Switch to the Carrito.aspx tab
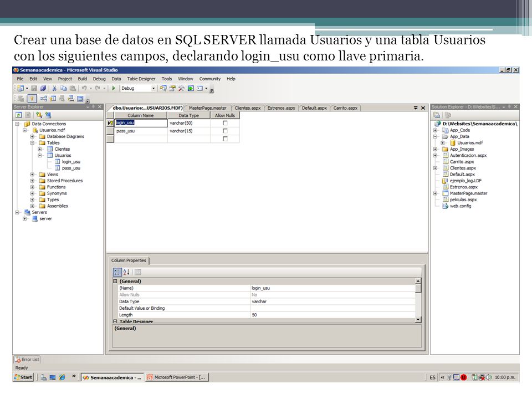This screenshot has width=532, height=399. (345, 108)
